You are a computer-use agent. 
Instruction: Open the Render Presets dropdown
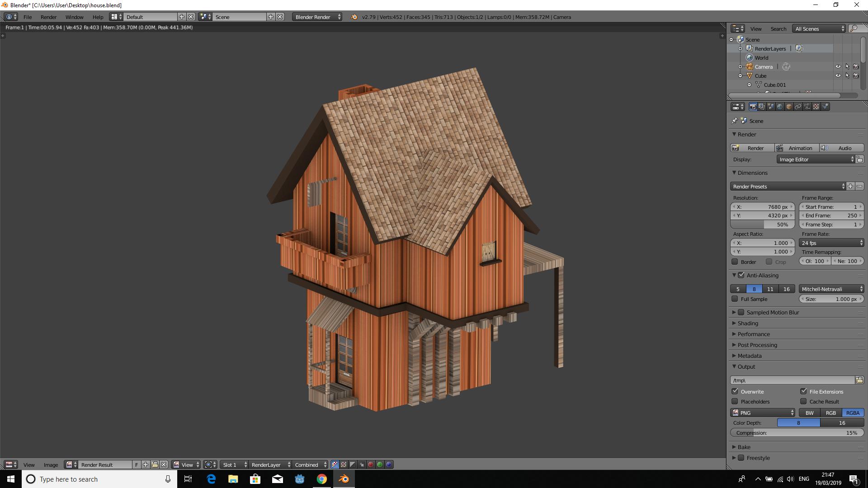point(788,186)
